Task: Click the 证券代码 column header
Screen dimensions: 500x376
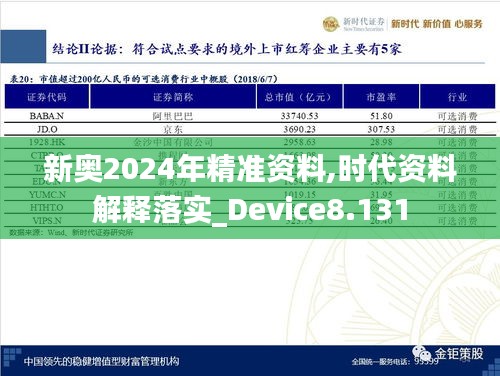Action: (47, 97)
